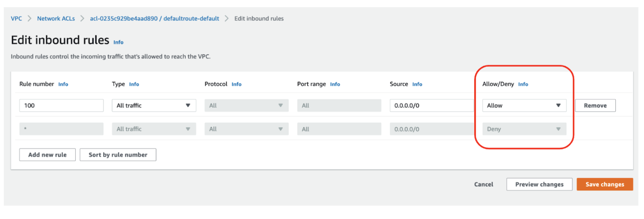
Task: Click Save changes
Action: [x=605, y=184]
